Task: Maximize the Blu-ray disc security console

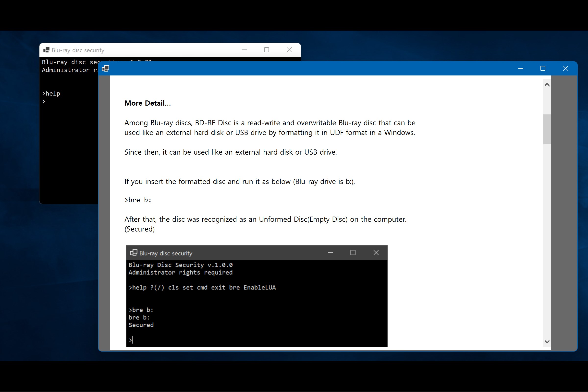Action: click(x=267, y=50)
